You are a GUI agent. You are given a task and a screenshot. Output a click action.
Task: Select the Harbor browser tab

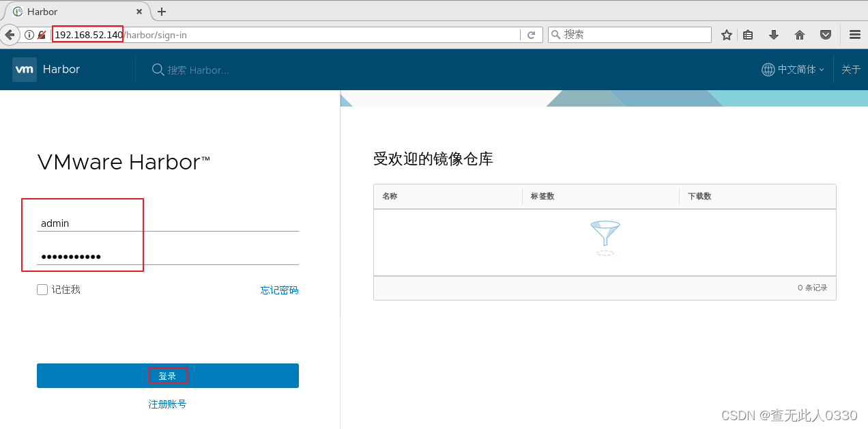coord(77,12)
